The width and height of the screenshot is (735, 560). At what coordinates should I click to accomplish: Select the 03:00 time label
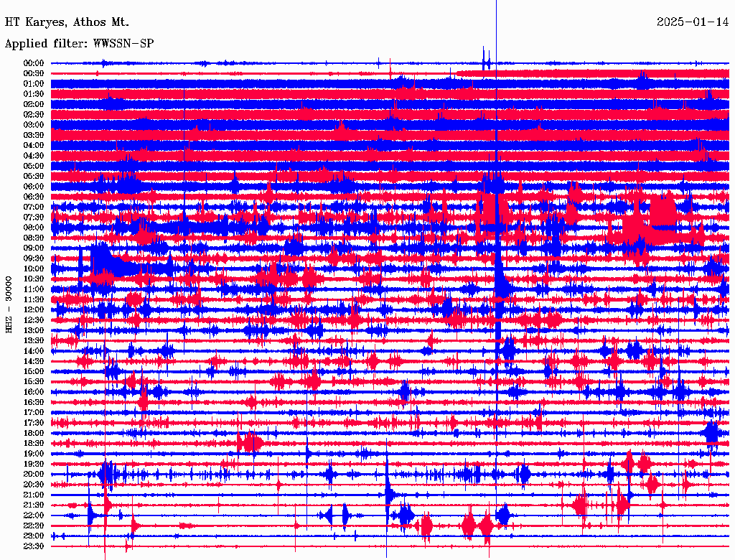tap(34, 125)
